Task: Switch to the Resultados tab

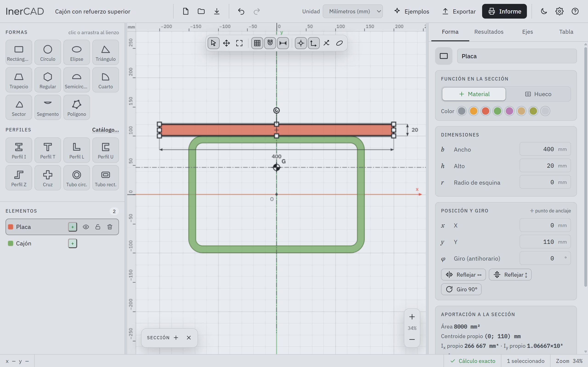Action: (x=489, y=32)
